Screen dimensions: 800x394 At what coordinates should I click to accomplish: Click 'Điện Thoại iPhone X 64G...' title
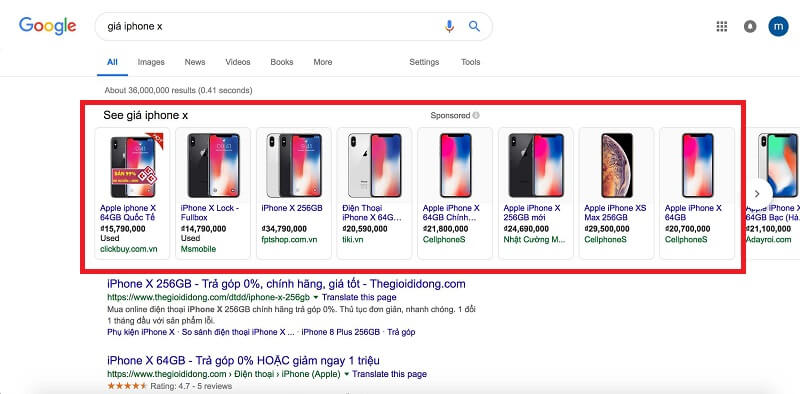pyautogui.click(x=372, y=213)
